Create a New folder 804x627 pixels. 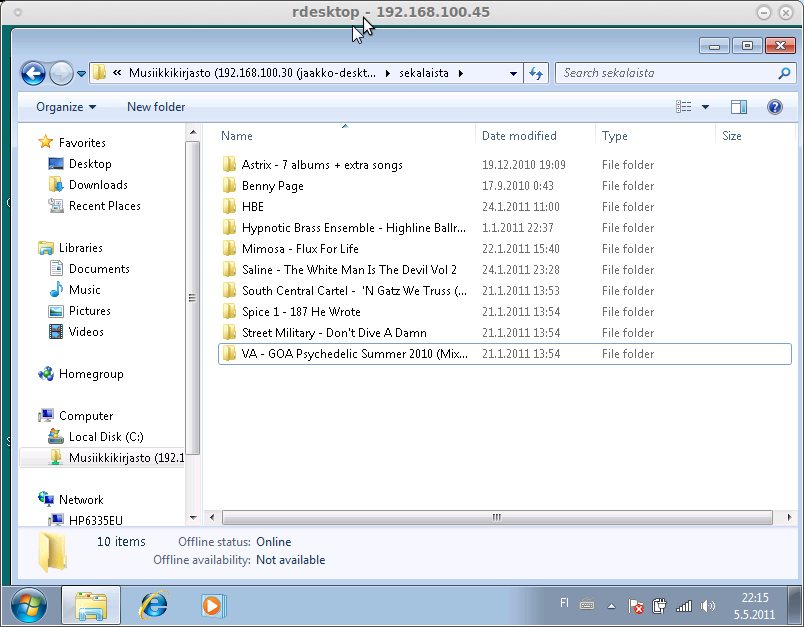pos(156,107)
